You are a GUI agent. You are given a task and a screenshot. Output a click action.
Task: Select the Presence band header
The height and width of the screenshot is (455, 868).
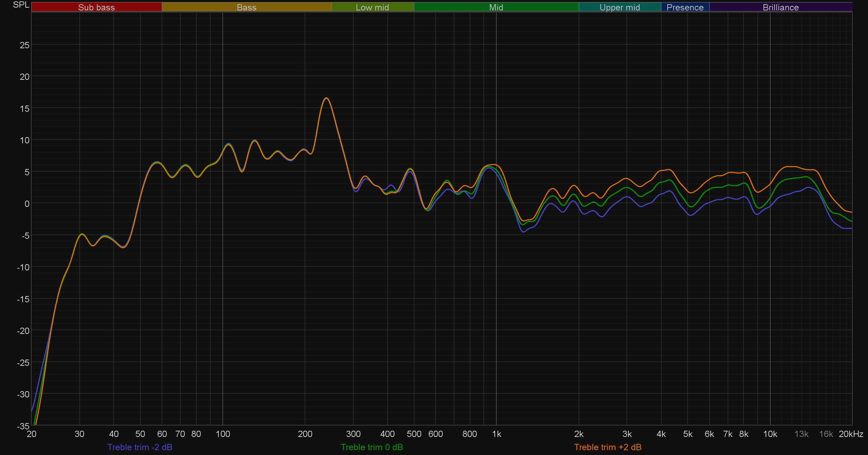coord(685,7)
